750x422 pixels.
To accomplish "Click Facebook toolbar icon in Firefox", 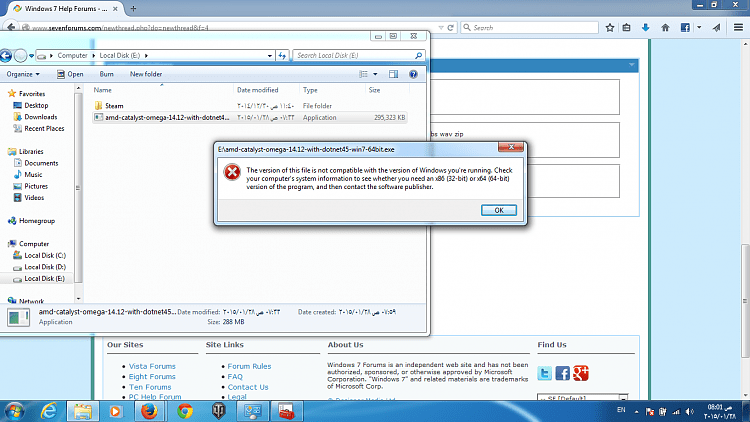I will 685,28.
